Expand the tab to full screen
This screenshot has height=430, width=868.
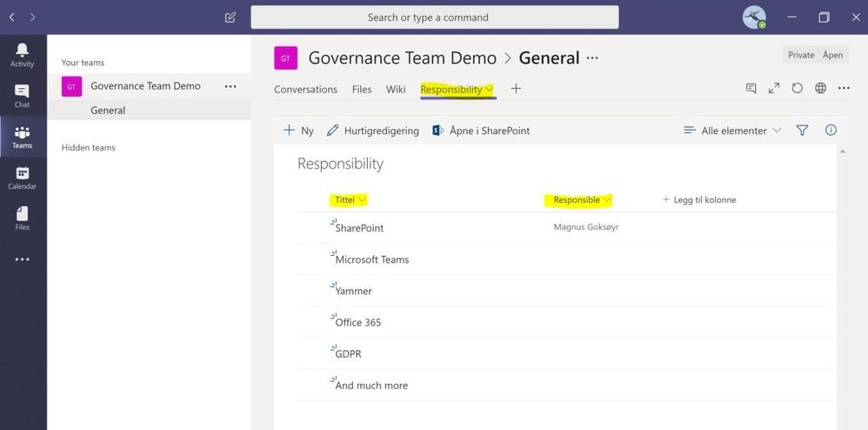coord(774,88)
